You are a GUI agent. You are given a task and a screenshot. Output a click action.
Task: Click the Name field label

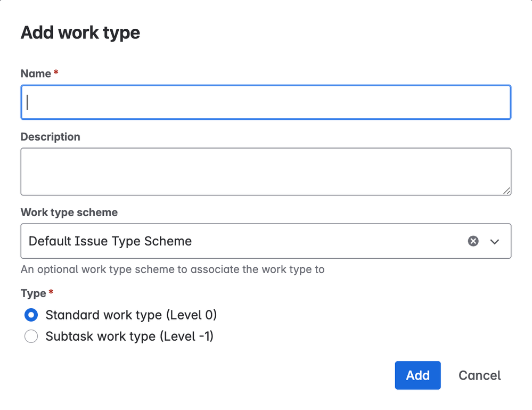click(36, 73)
